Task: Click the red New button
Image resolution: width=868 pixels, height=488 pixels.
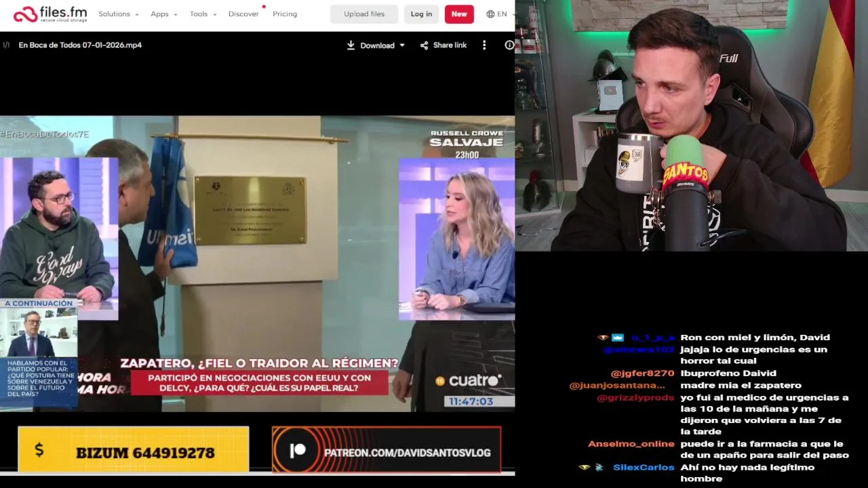Action: pos(459,14)
